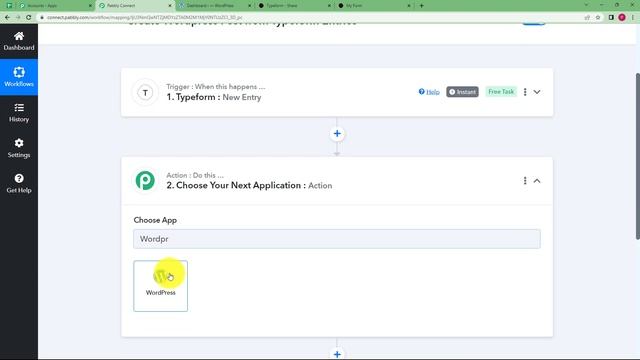Open the Dashboard sidebar item

pos(19,41)
